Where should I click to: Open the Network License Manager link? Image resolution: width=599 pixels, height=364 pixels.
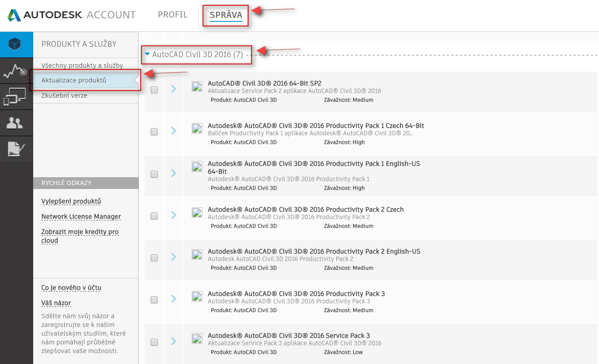click(x=81, y=216)
